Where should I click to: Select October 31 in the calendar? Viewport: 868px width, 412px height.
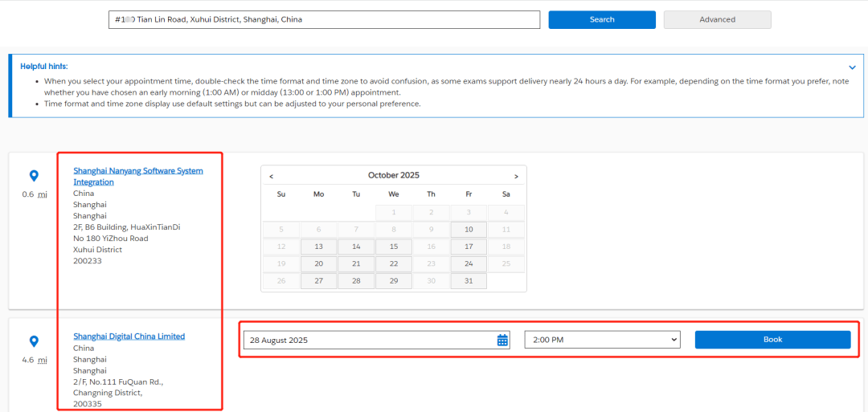click(469, 281)
